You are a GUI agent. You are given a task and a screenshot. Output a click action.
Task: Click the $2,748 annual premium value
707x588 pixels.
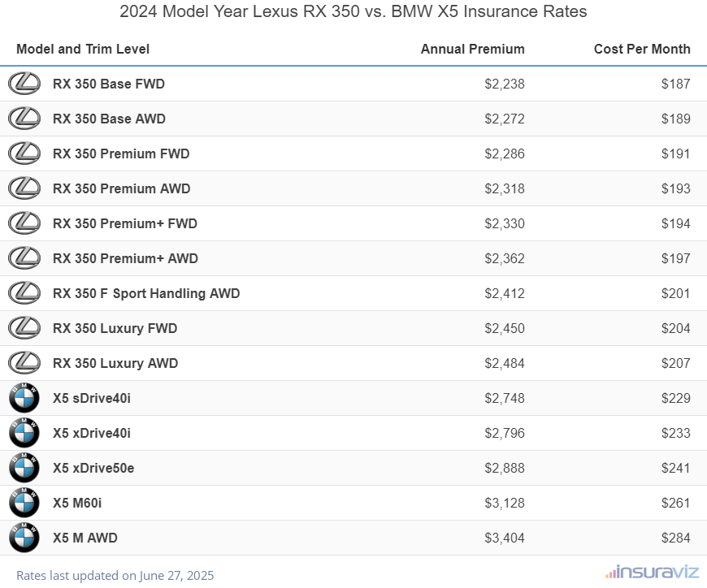(x=505, y=398)
